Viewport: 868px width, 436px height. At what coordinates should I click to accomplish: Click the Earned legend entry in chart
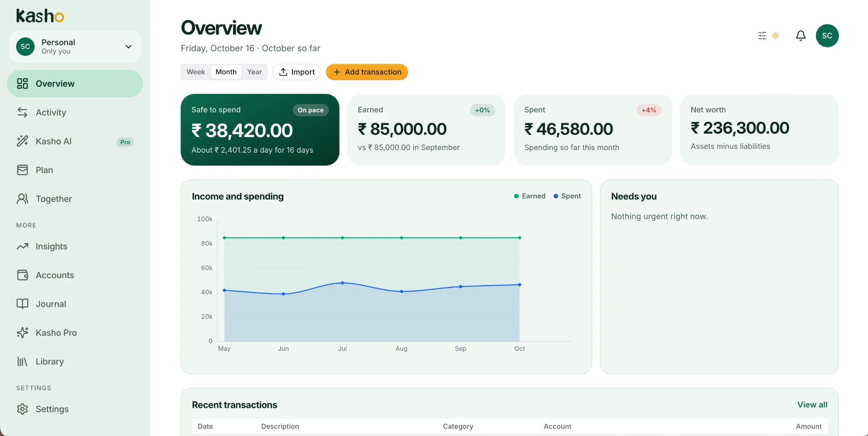pos(529,196)
